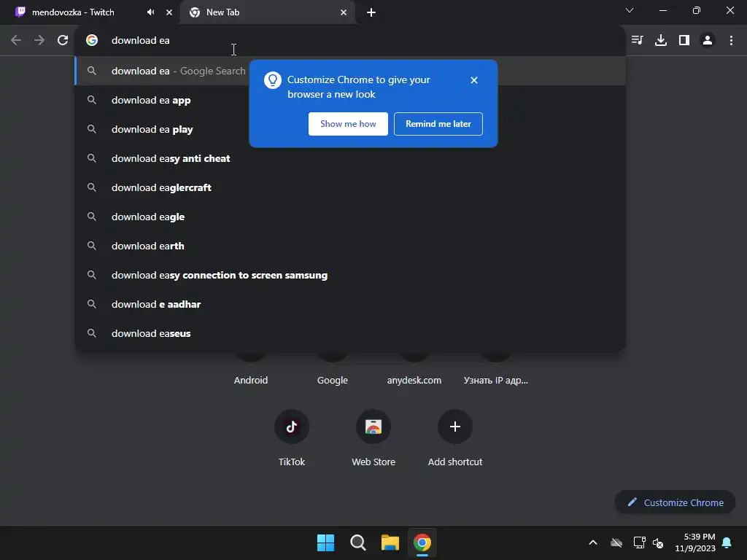The width and height of the screenshot is (747, 560).
Task: Open the notifications bell icon
Action: 727,542
